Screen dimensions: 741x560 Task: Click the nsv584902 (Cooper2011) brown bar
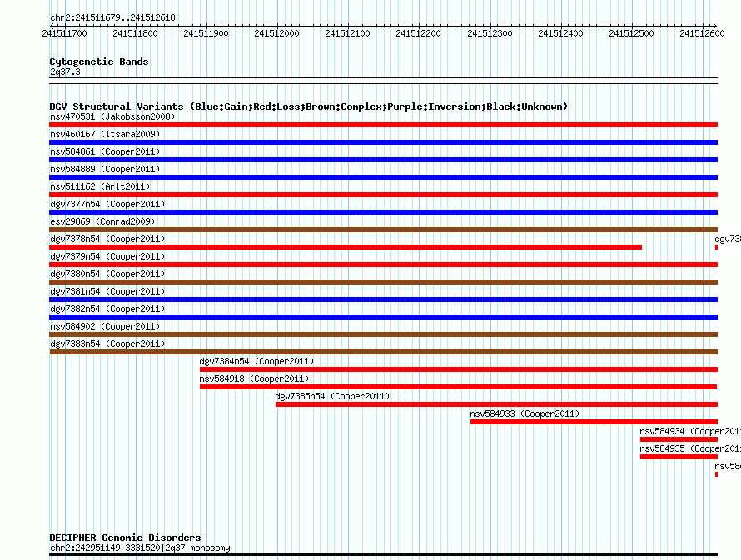point(383,335)
